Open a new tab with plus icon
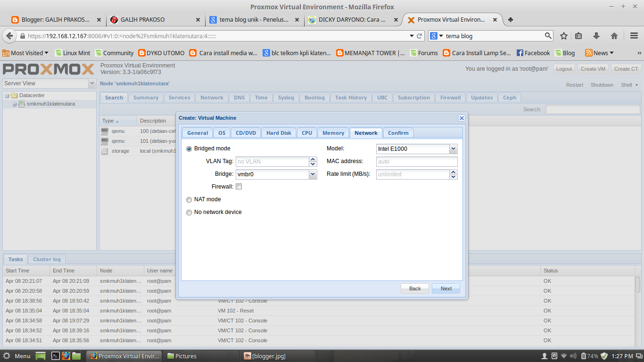 pos(511,20)
